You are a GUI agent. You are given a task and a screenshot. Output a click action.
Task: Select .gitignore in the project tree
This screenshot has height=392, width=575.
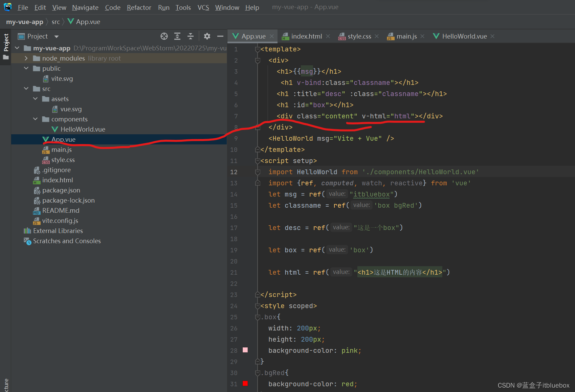coord(56,170)
